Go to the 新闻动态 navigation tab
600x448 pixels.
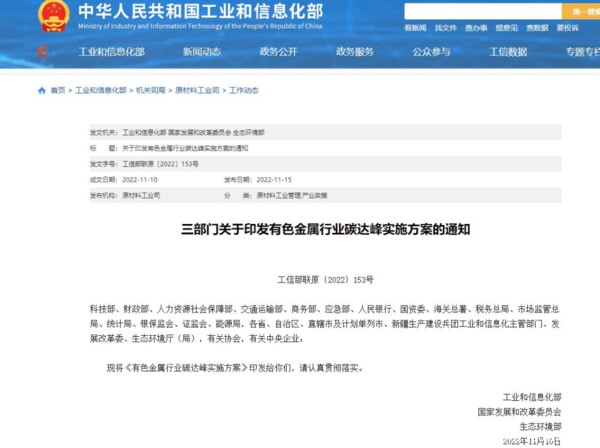(201, 52)
